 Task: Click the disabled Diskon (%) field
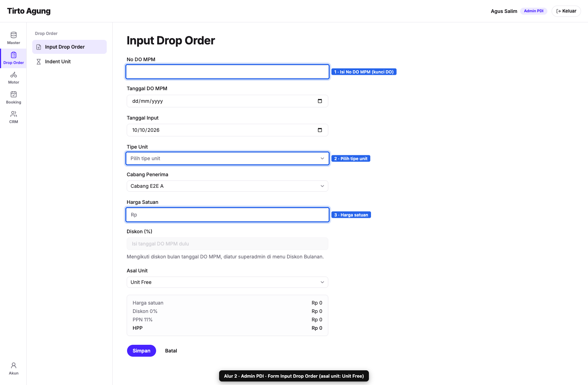point(227,244)
